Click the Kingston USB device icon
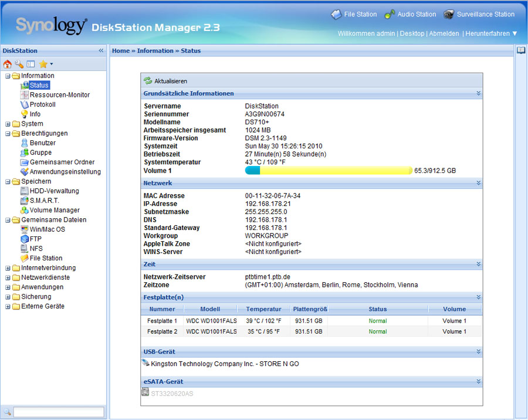The image size is (528, 420). [145, 363]
